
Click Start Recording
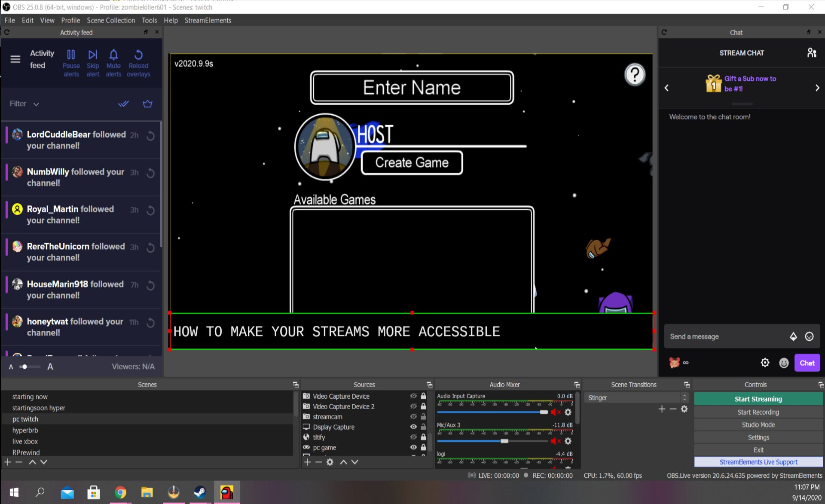[x=758, y=412]
